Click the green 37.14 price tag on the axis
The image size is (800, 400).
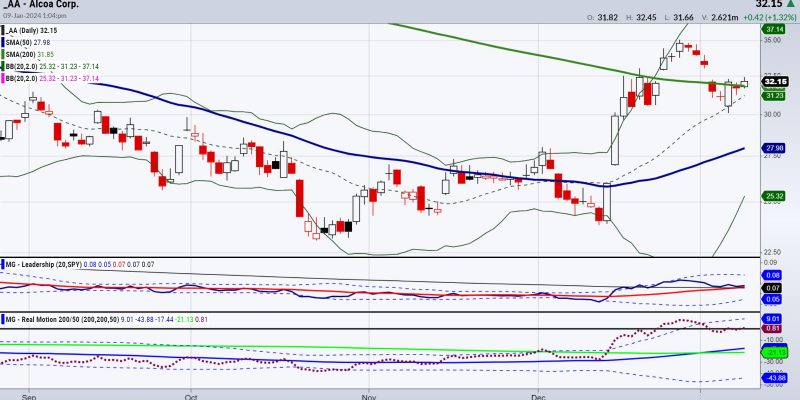772,30
